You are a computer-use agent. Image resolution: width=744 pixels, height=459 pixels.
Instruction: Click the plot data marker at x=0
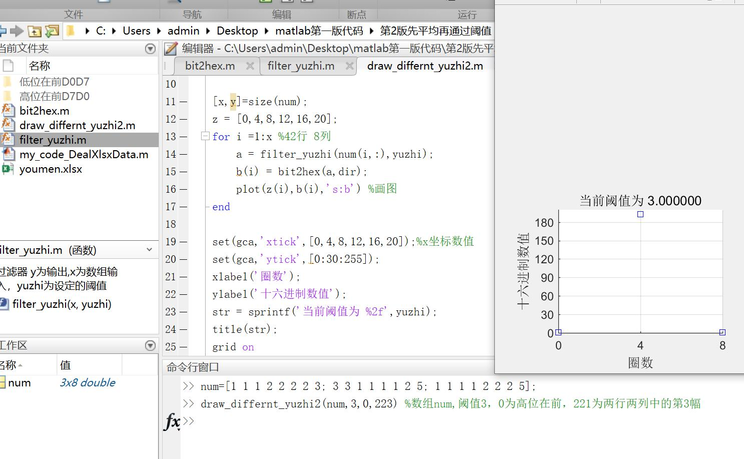coord(558,332)
